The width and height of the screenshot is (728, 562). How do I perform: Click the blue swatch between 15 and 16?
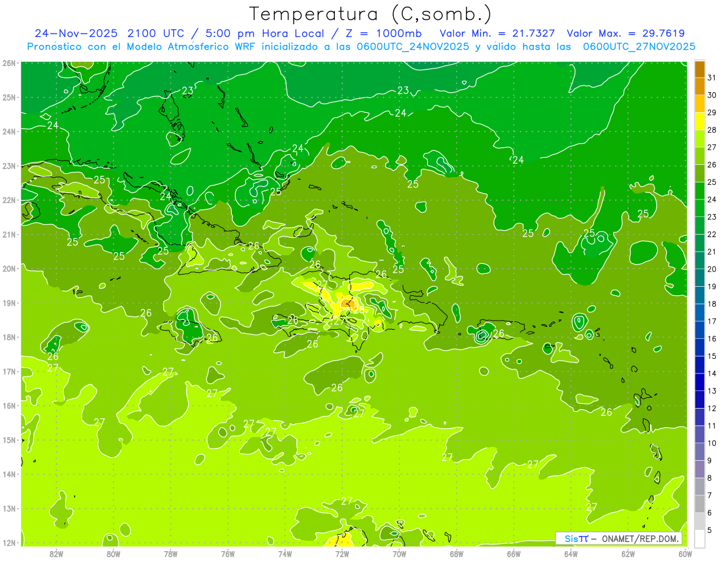(700, 347)
